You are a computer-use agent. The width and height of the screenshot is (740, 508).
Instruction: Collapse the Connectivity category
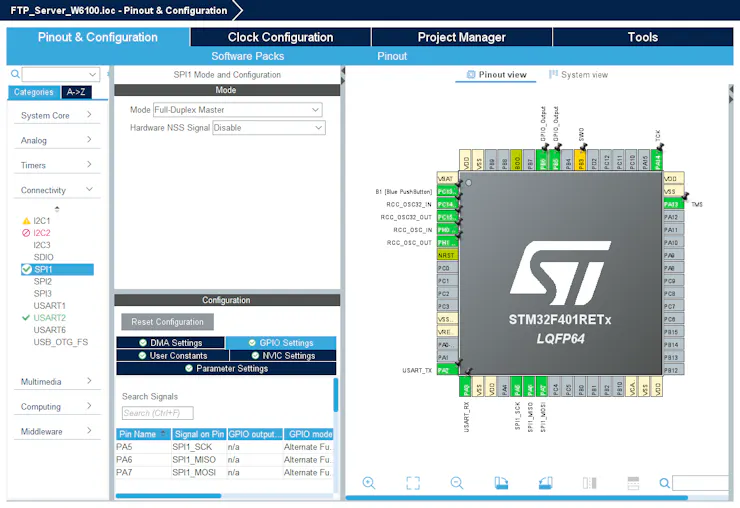[x=57, y=190]
